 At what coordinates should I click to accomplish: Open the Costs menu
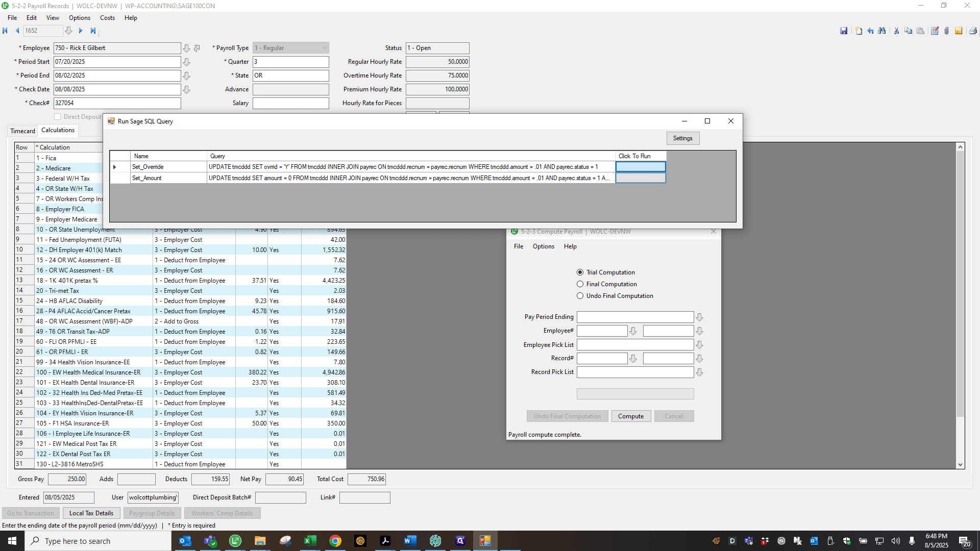[107, 18]
